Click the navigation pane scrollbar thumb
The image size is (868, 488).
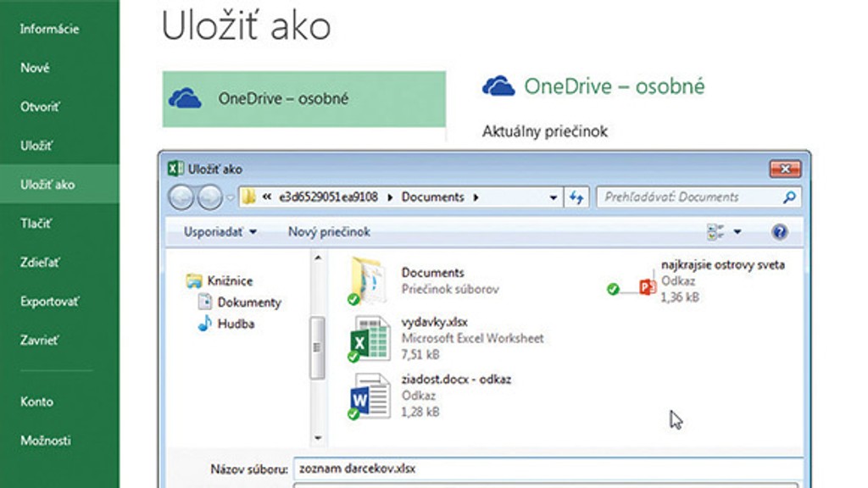318,347
